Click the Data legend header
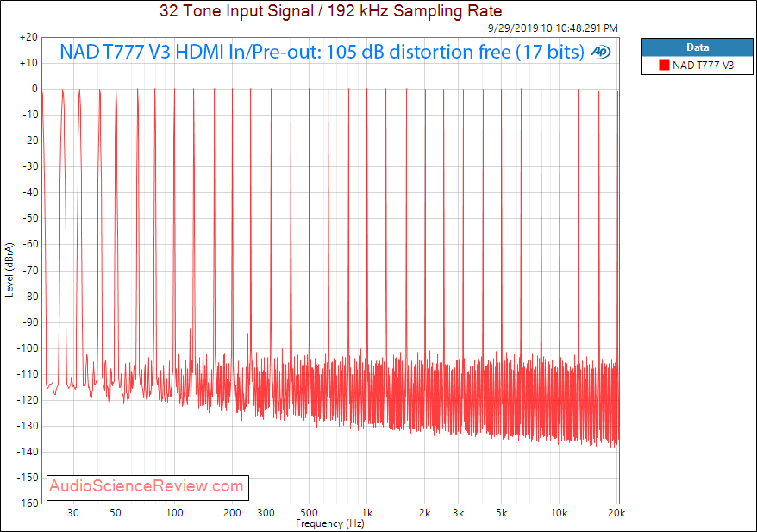Image resolution: width=757 pixels, height=532 pixels. tap(698, 47)
